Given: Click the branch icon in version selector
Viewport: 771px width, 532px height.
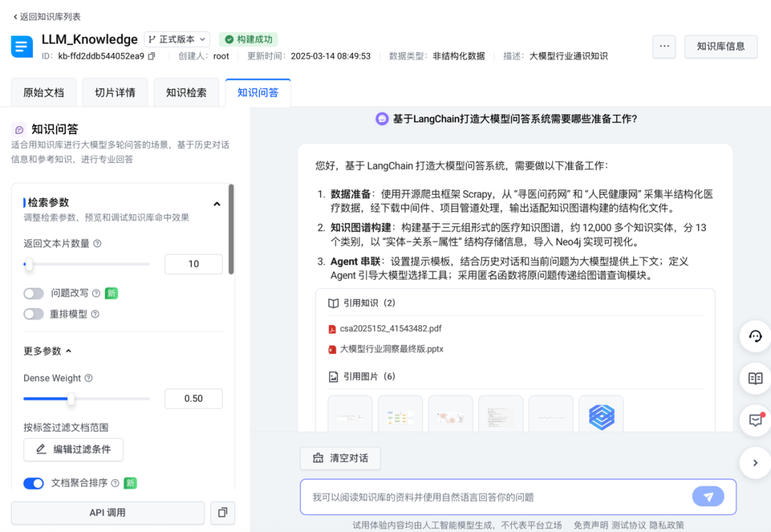Looking at the screenshot, I should tap(152, 39).
